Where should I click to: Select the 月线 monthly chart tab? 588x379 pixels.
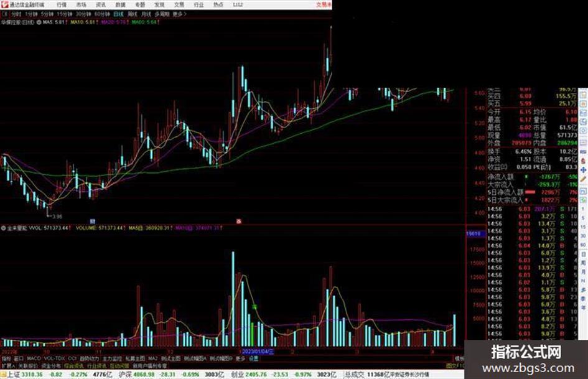click(146, 14)
